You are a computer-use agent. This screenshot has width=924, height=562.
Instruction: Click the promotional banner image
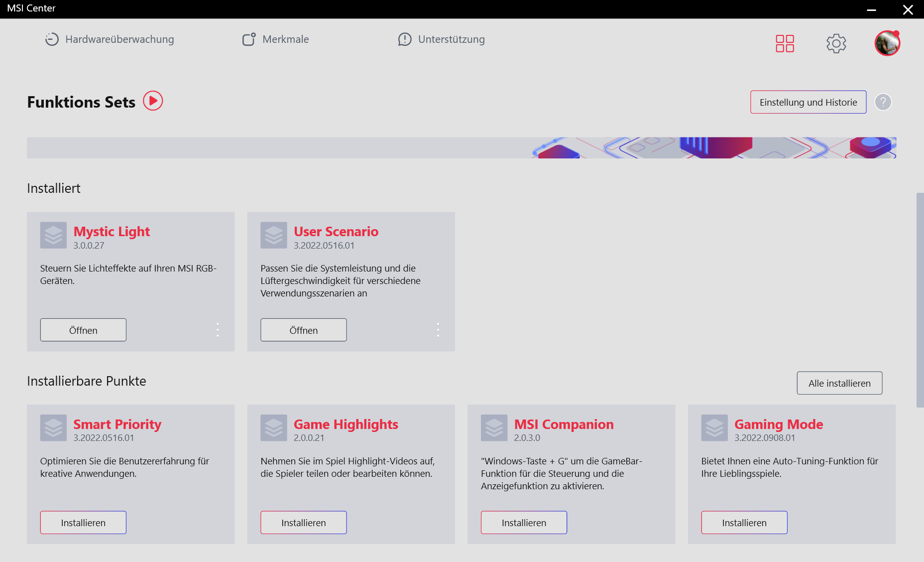pyautogui.click(x=462, y=148)
